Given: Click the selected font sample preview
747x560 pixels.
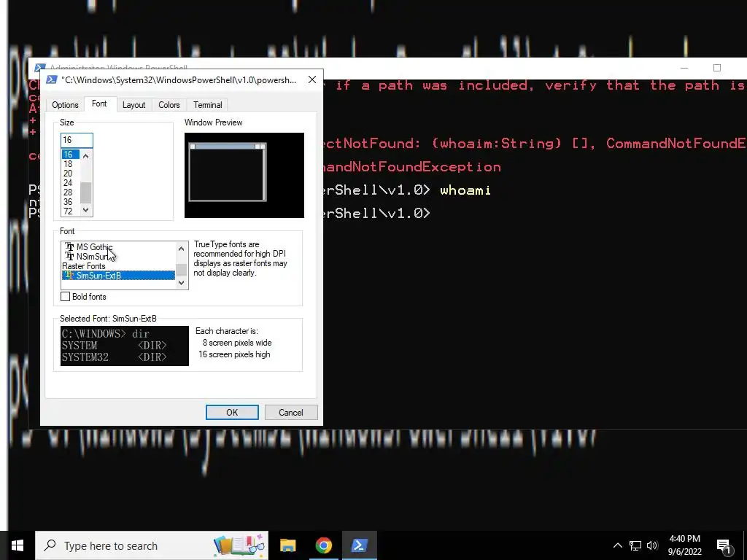Looking at the screenshot, I should click(x=124, y=346).
